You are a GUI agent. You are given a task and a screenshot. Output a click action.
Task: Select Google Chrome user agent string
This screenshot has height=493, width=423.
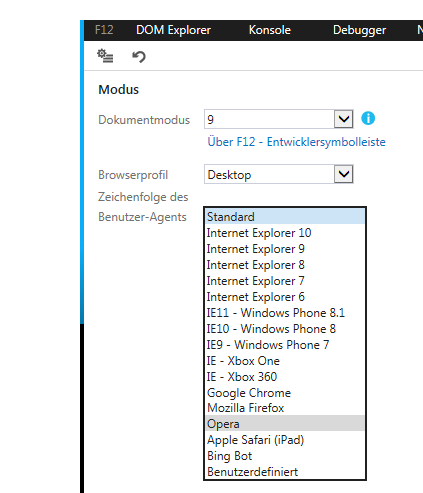[285, 393]
